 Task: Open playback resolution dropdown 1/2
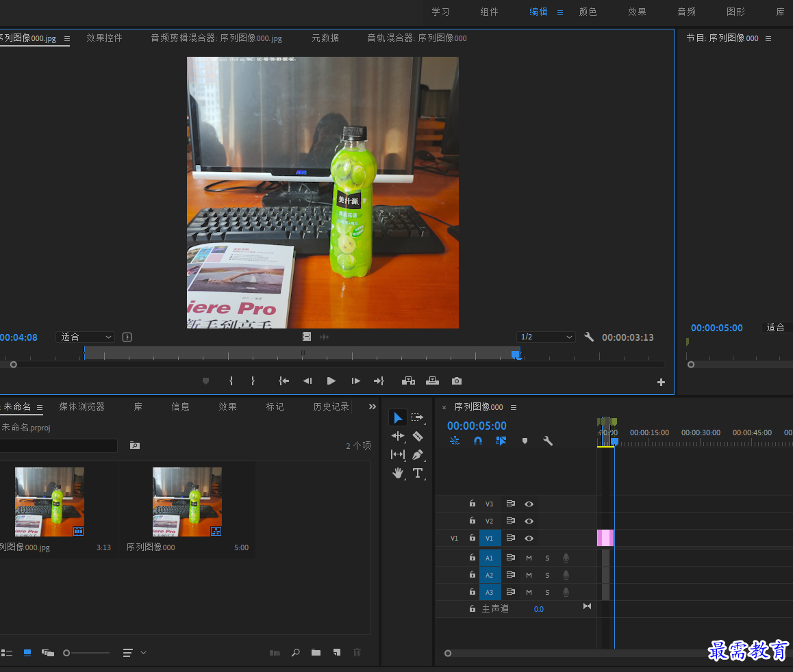click(x=546, y=337)
